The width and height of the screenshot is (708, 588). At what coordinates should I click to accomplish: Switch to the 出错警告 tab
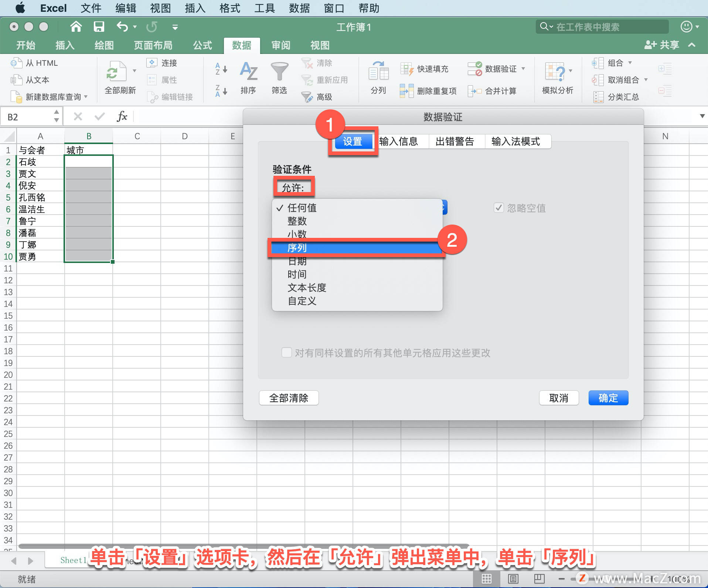tap(456, 141)
